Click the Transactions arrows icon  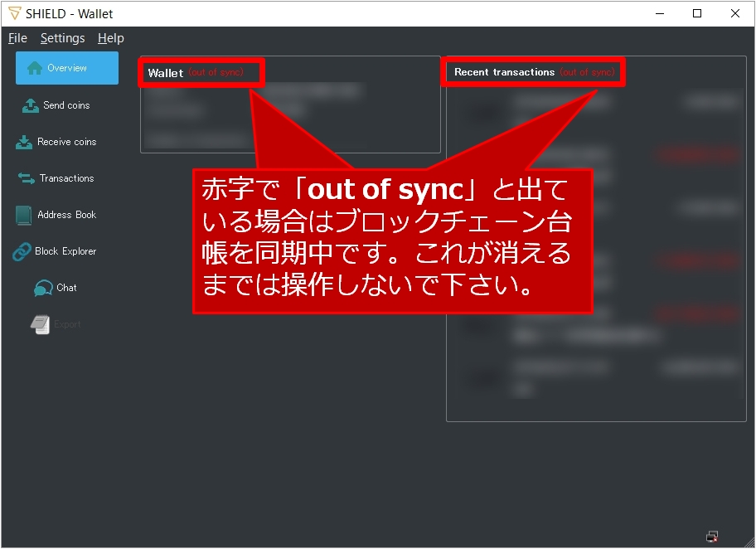(26, 178)
